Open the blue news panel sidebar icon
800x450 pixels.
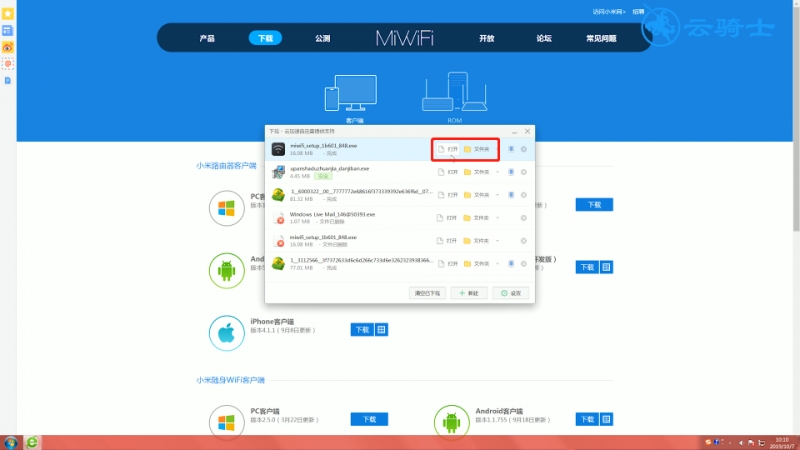click(8, 31)
